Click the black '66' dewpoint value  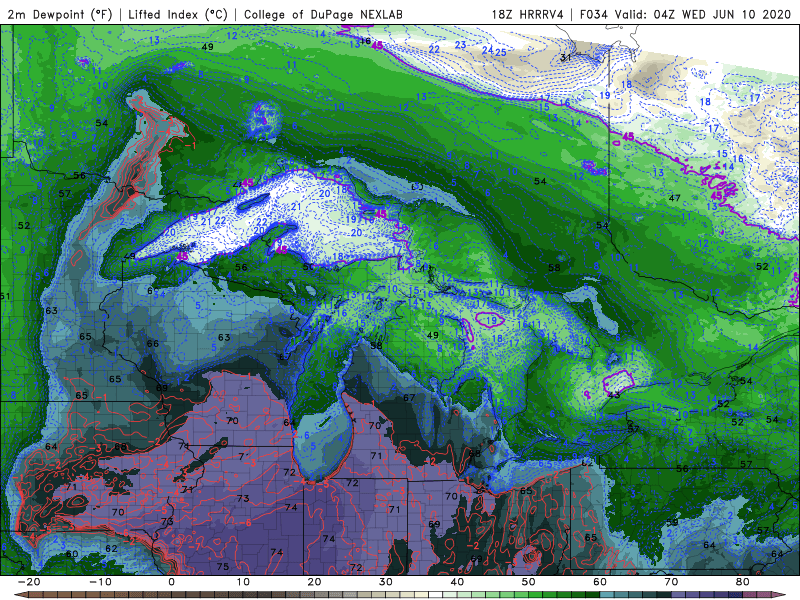coord(153,343)
